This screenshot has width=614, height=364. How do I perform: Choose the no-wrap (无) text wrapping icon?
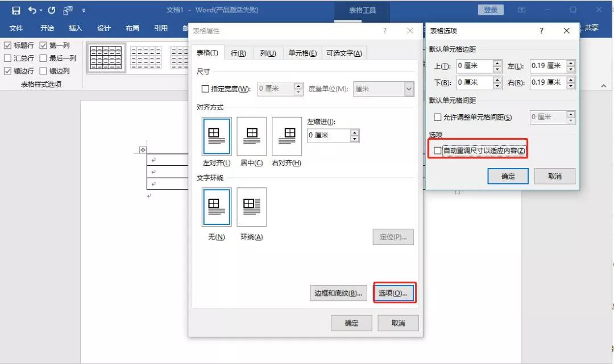pyautogui.click(x=216, y=207)
